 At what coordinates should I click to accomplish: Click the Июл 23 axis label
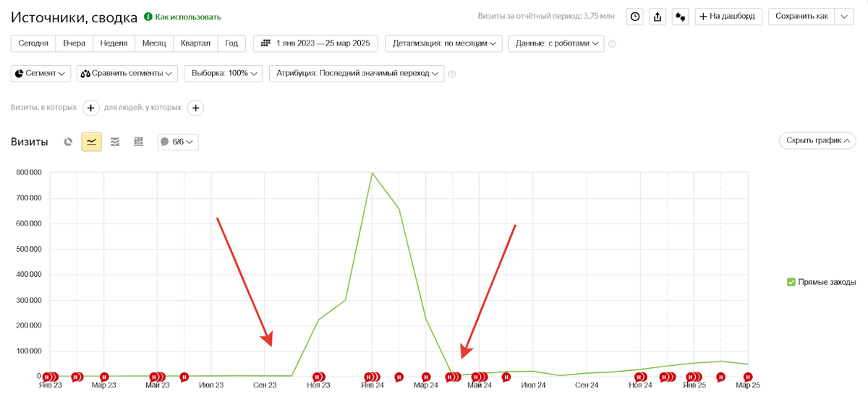click(x=210, y=385)
